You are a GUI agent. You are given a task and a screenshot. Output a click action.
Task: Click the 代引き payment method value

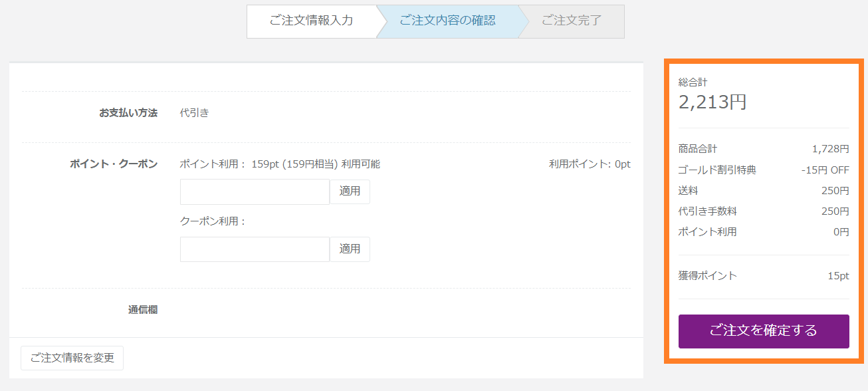pos(194,113)
